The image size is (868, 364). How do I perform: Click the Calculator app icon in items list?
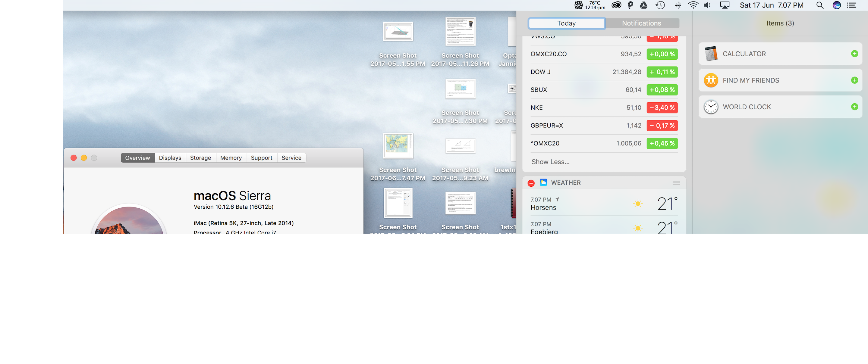point(711,54)
